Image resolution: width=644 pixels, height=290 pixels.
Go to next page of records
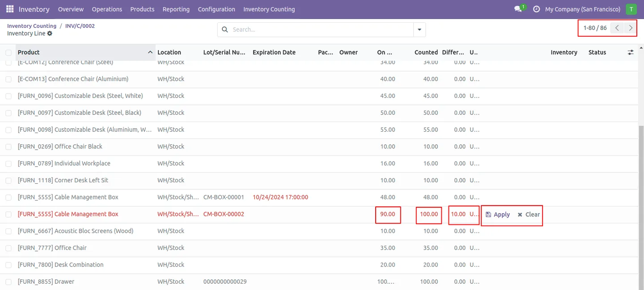631,28
